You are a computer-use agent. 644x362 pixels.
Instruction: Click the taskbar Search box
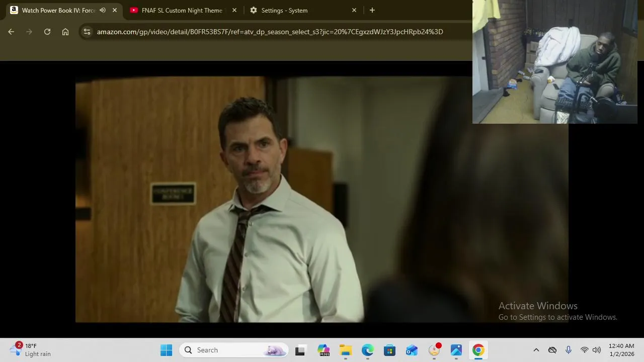pos(234,350)
